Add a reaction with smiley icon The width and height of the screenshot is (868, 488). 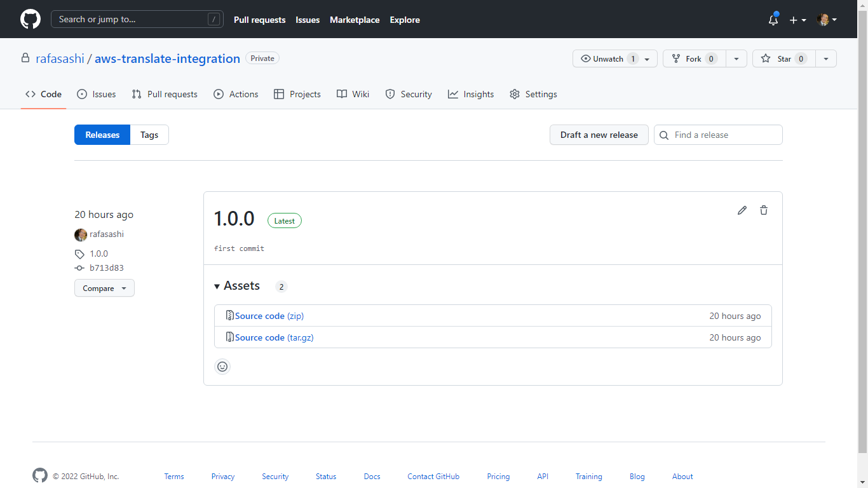coord(222,367)
